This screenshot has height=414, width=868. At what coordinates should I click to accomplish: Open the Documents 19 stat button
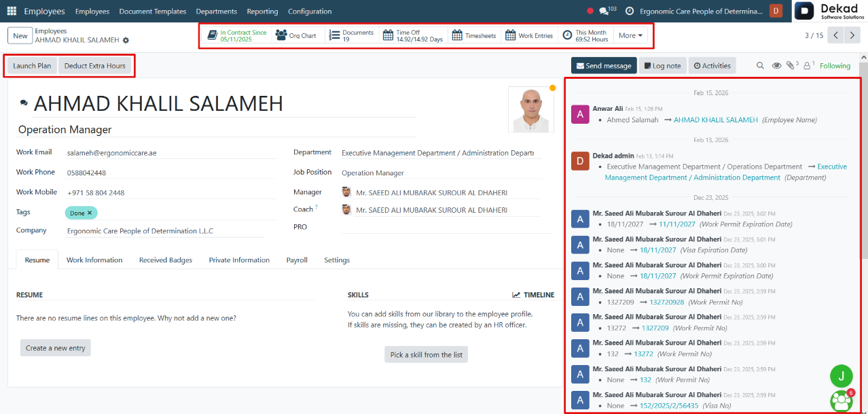(x=351, y=35)
